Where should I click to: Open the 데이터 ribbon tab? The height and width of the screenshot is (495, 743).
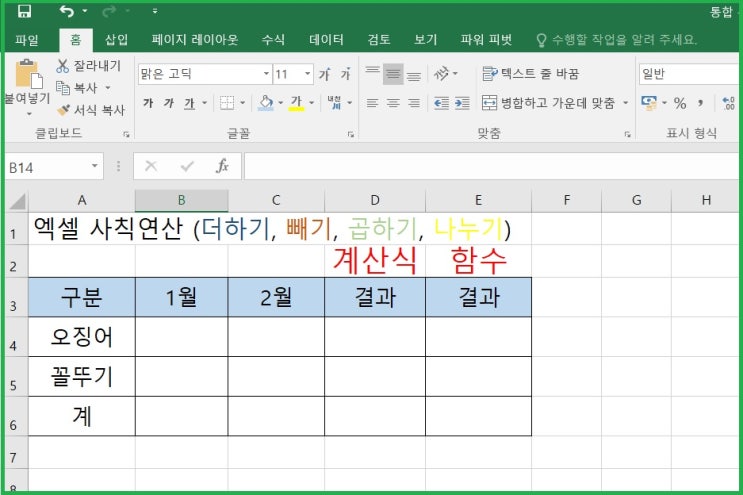(326, 40)
